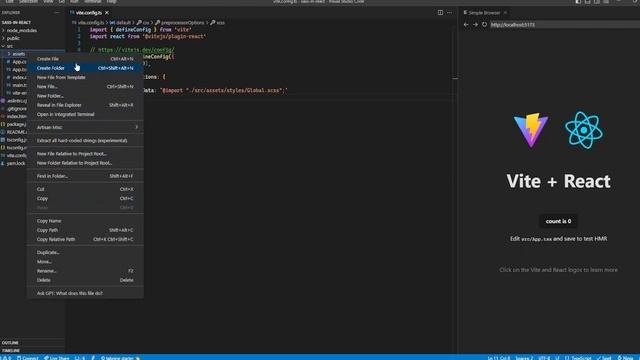Go back in Simple Browser
Viewport: 640px width, 360px height.
(x=466, y=24)
